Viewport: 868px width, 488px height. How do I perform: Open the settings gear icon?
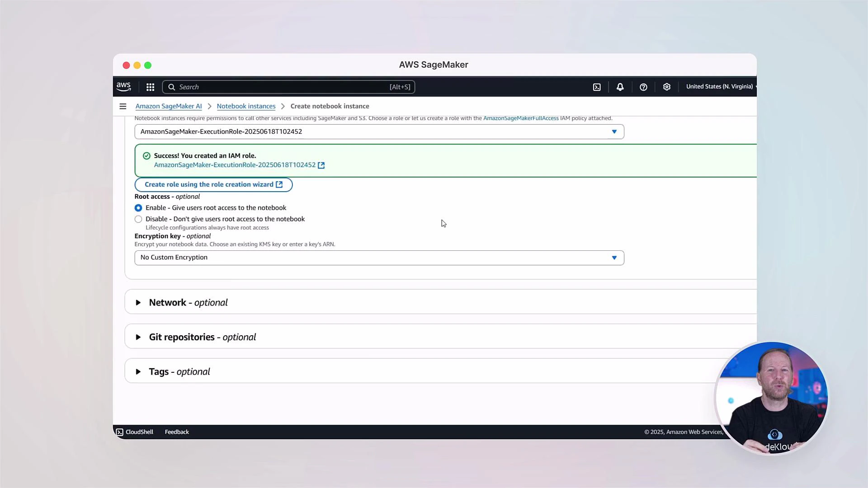pyautogui.click(x=667, y=87)
